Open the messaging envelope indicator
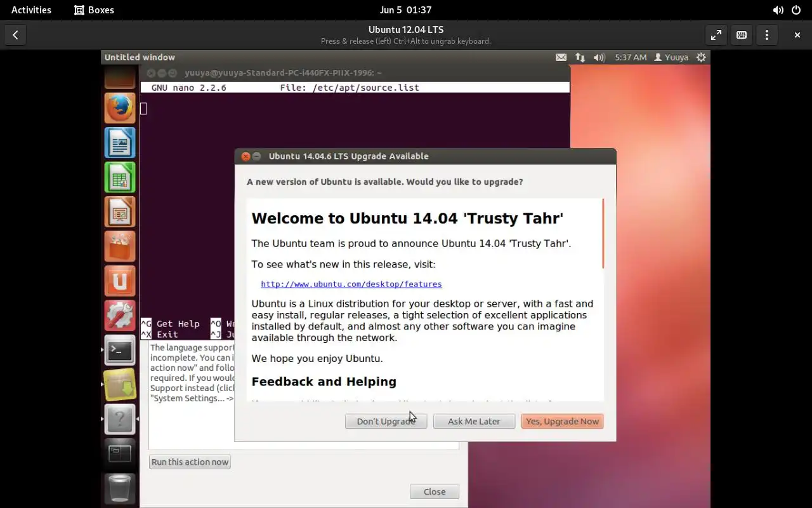 click(561, 57)
